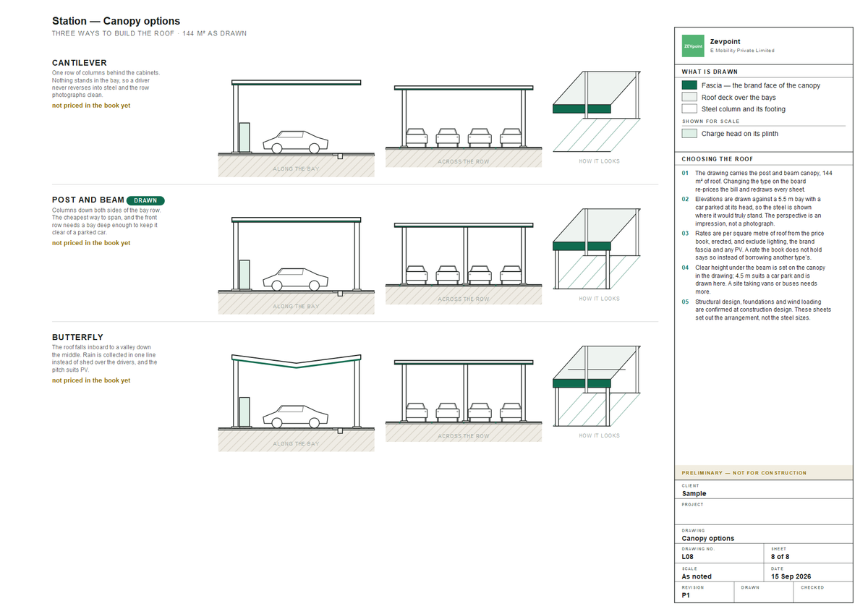
Task: Click the date '15 Sep 2026'
Action: pos(791,577)
